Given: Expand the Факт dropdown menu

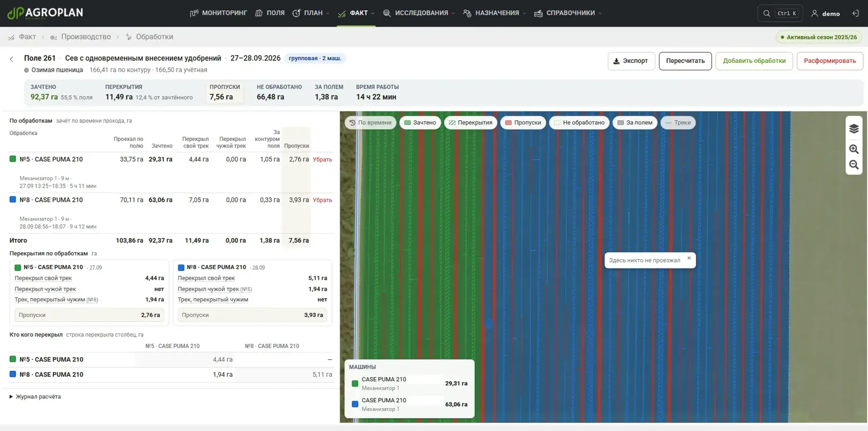Looking at the screenshot, I should [356, 13].
